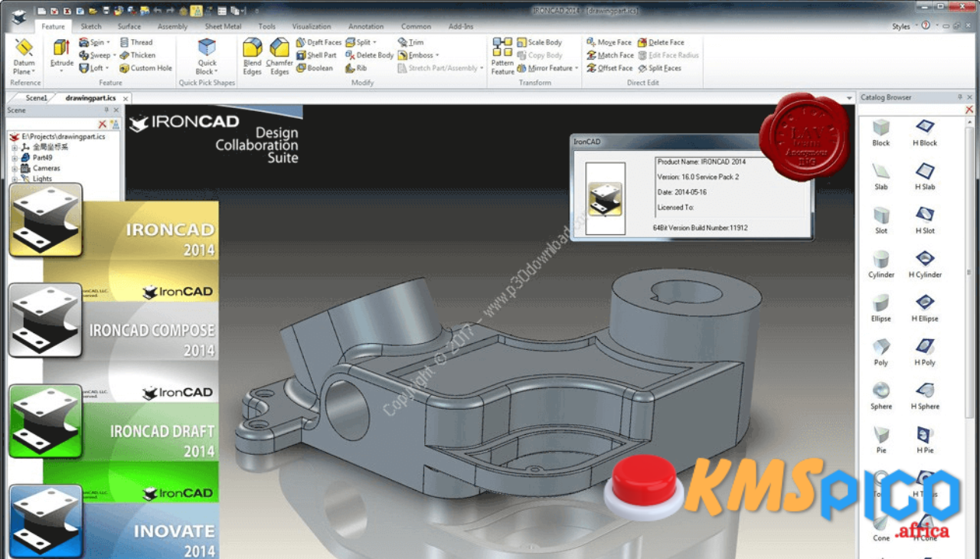Screen dimensions: 980x559
Task: Click Delete Body
Action: (x=370, y=55)
